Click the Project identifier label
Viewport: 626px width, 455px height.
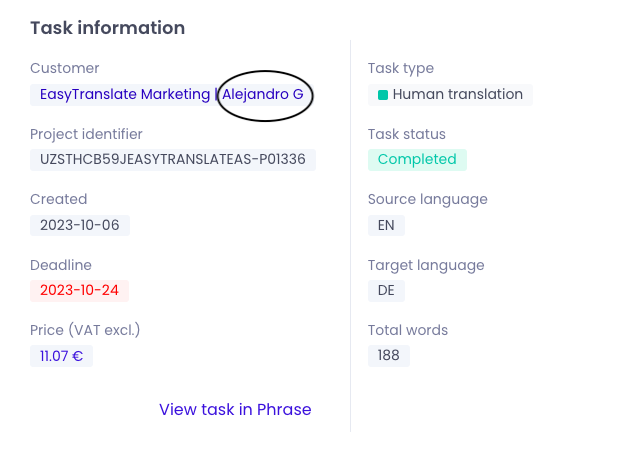click(86, 134)
